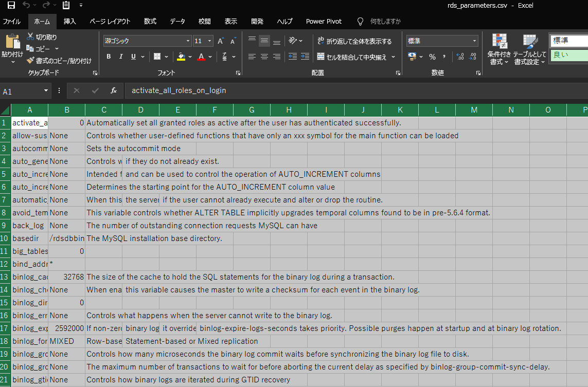Image resolution: width=588 pixels, height=387 pixels.
Task: Open テーブルとして書式設定 menu
Action: 530,49
